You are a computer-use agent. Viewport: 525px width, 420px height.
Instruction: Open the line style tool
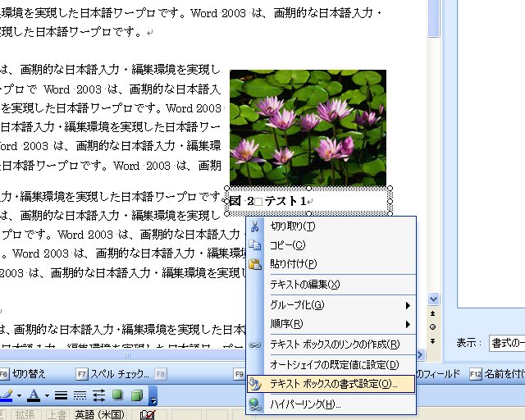click(61, 395)
